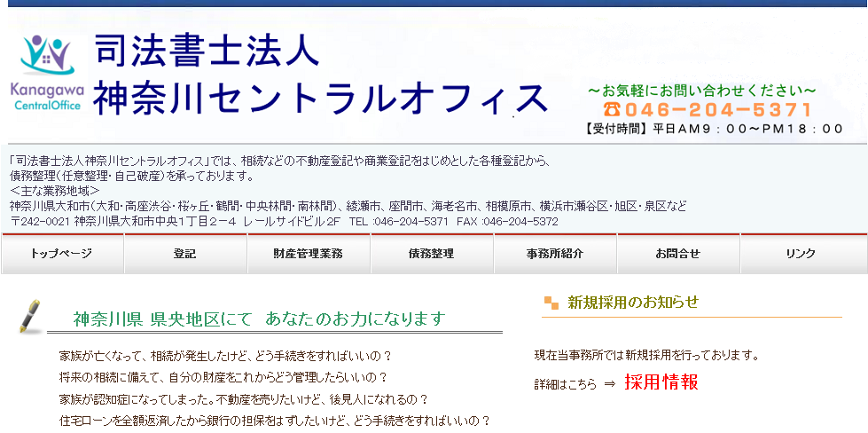Click the orange square icon by 新規採用のお知らせ

point(551,303)
